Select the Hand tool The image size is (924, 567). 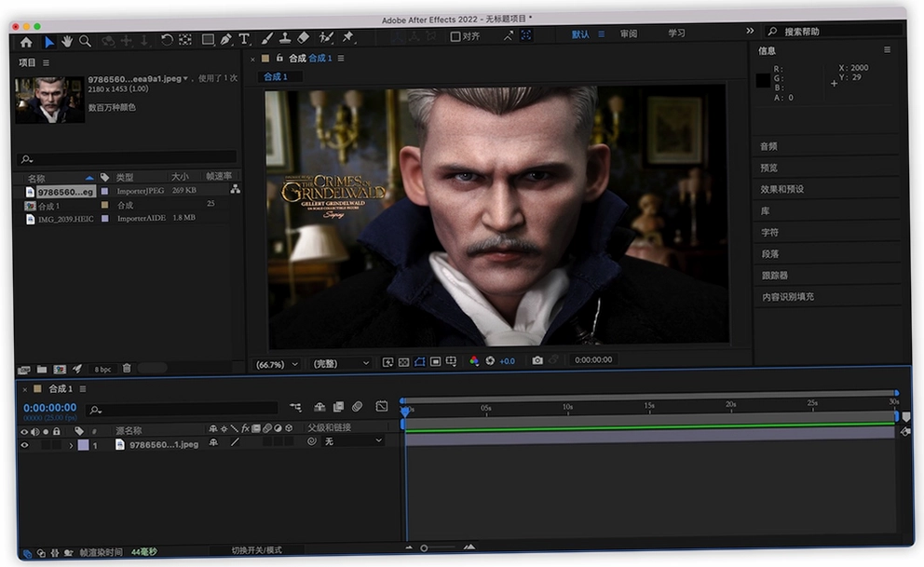pos(67,41)
